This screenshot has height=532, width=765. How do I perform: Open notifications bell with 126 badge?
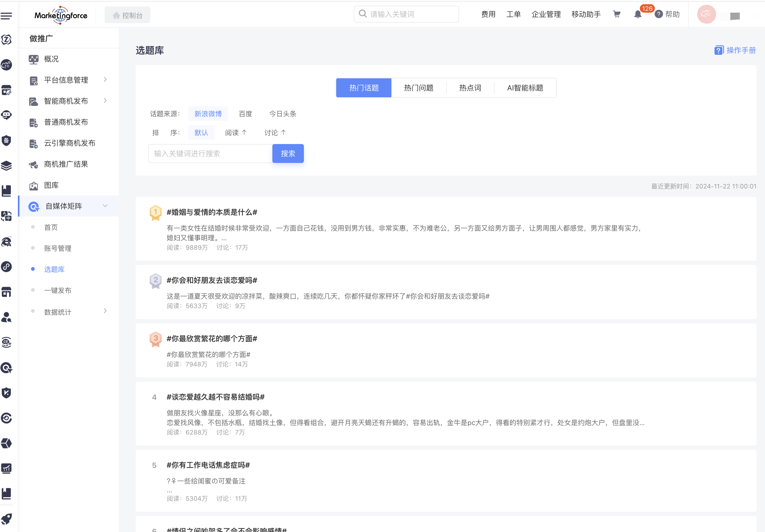(637, 14)
